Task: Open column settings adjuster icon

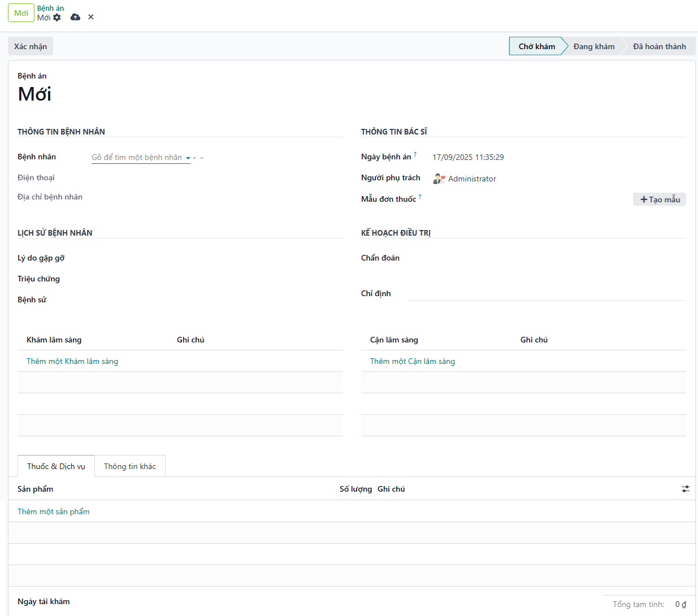Action: (x=685, y=489)
